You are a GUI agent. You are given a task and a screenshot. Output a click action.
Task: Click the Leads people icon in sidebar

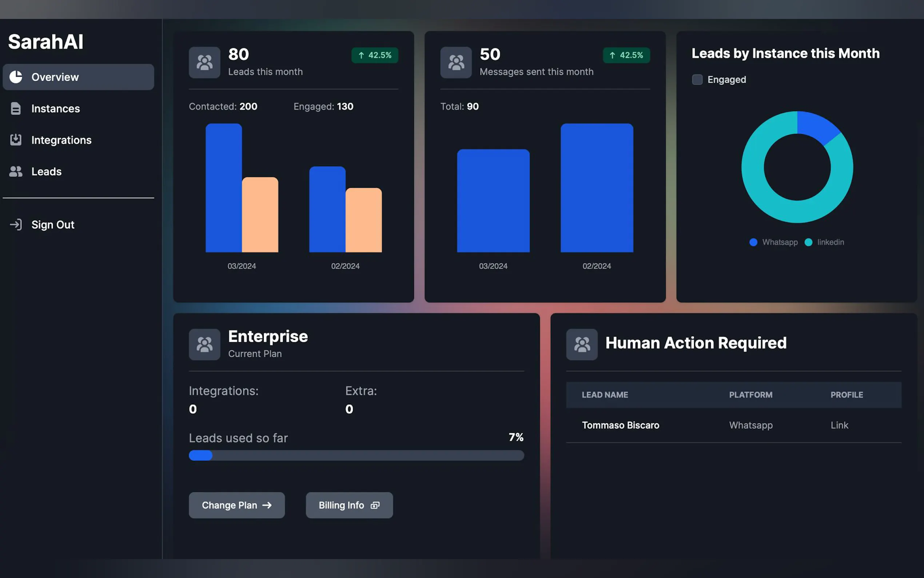[x=16, y=172]
